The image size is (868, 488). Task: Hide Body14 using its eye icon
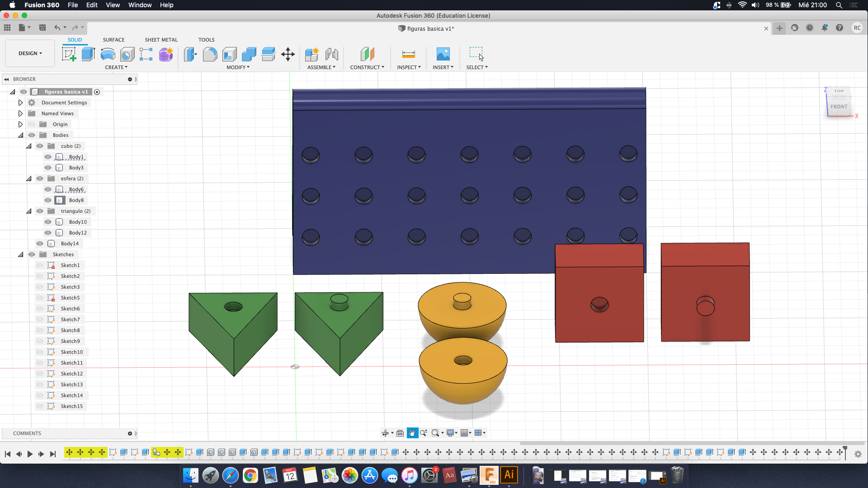tap(40, 244)
